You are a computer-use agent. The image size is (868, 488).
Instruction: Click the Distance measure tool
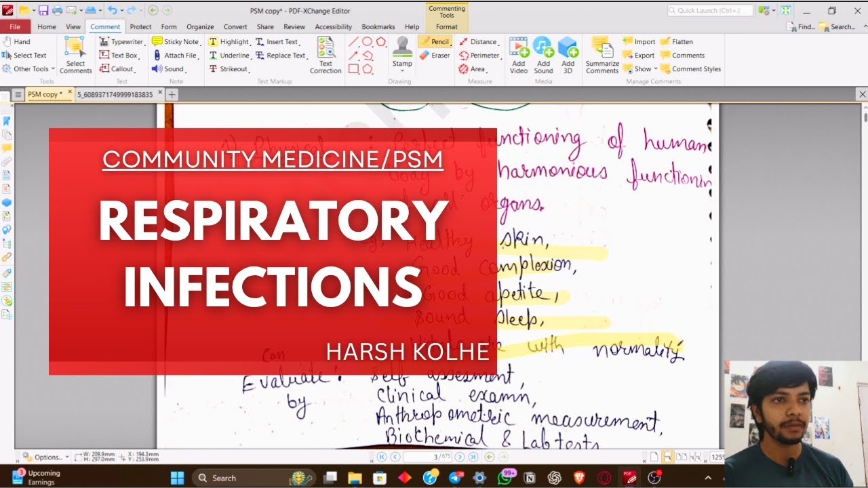[x=479, y=41]
